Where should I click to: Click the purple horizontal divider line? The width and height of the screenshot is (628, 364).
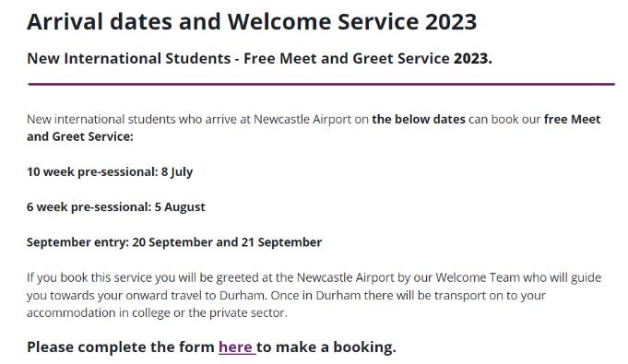(x=321, y=84)
